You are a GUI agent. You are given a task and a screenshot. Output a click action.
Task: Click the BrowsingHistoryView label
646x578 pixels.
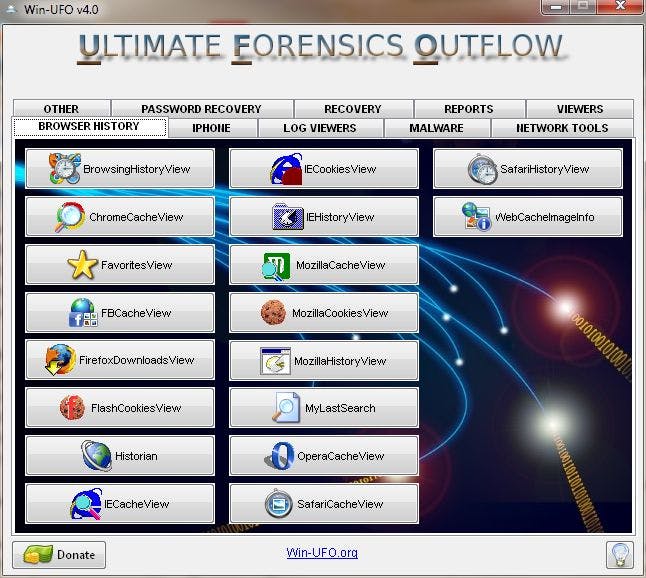[x=136, y=169]
